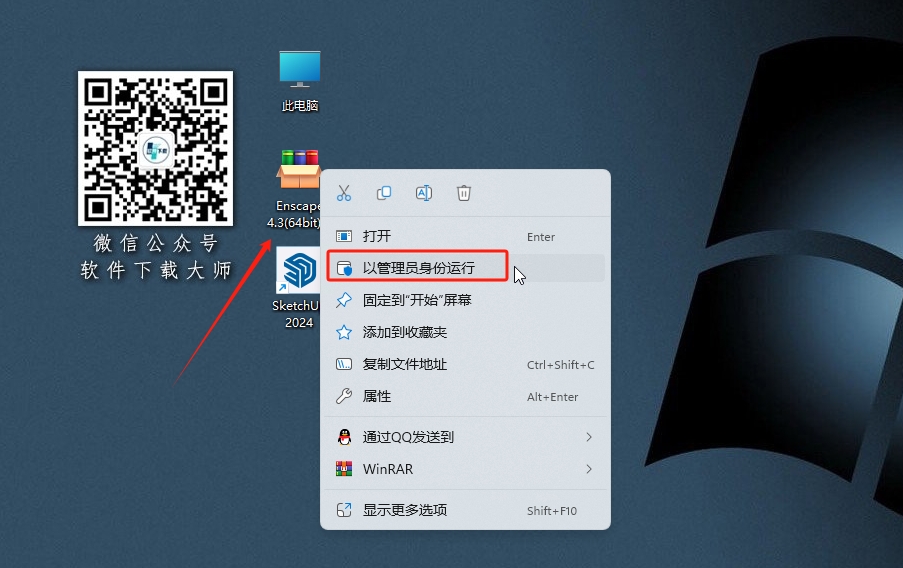Viewport: 903px width, 568px height.
Task: Click the Rename icon in context menu
Action: 424,193
